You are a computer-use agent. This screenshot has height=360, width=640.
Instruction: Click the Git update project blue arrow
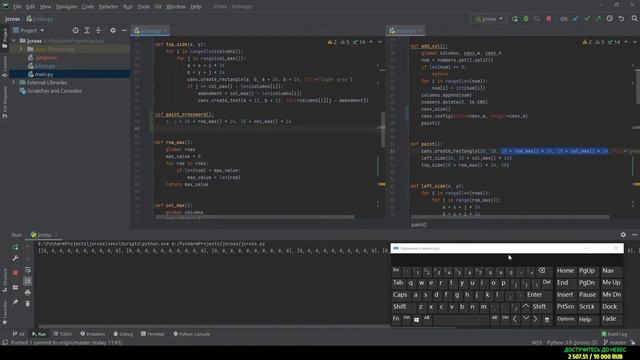pyautogui.click(x=576, y=19)
